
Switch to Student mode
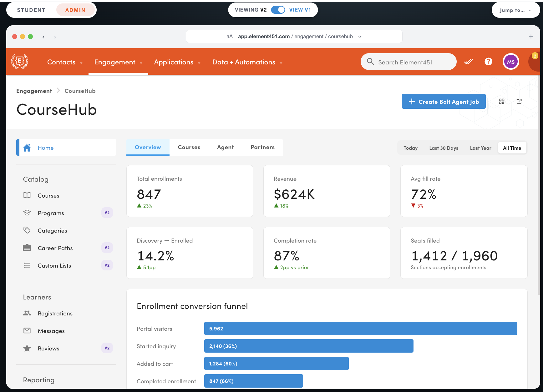tap(31, 10)
